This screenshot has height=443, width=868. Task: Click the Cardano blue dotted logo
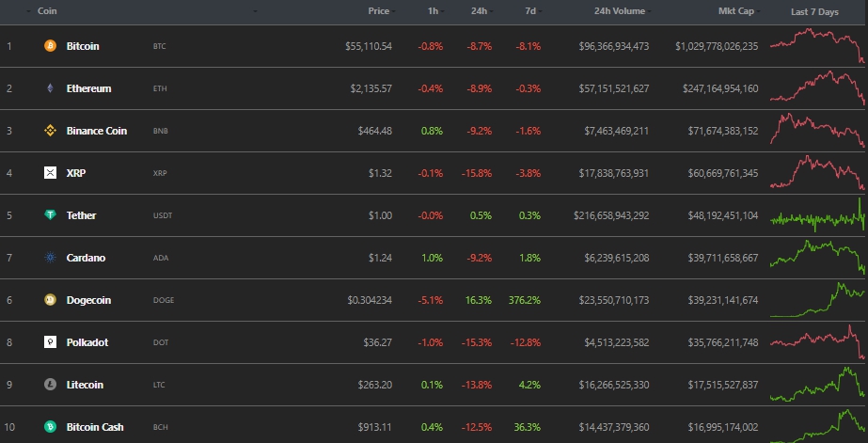tap(51, 258)
